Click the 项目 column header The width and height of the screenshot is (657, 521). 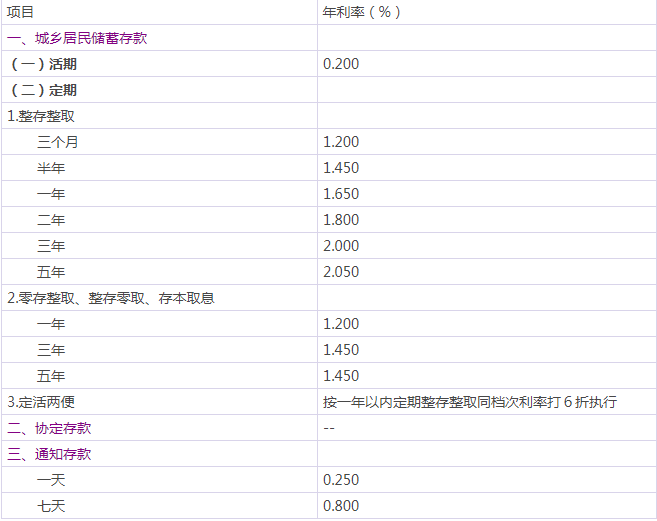pos(20,12)
